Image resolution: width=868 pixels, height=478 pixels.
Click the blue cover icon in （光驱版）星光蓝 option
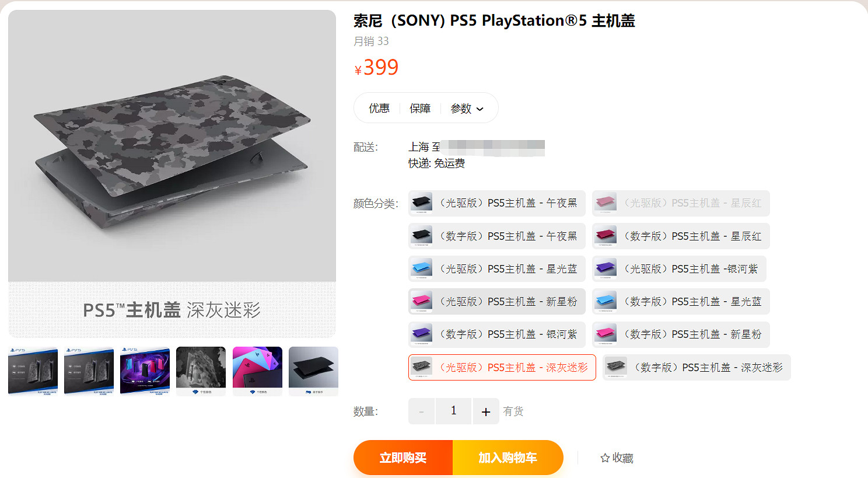(x=421, y=268)
